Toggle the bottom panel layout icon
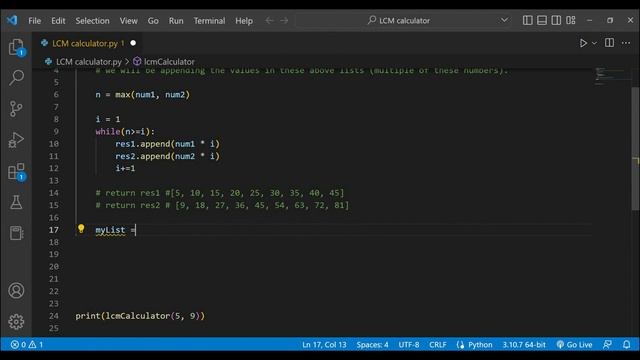This screenshot has height=360, width=640. point(542,20)
